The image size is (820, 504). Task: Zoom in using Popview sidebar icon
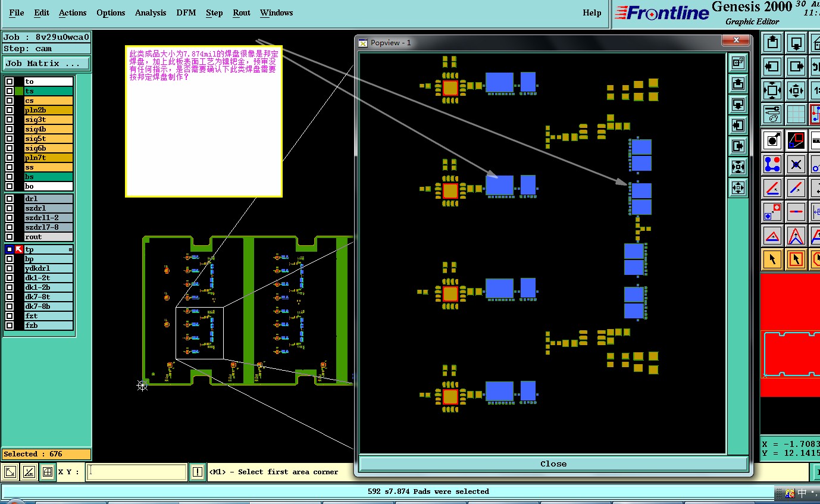pos(738,167)
